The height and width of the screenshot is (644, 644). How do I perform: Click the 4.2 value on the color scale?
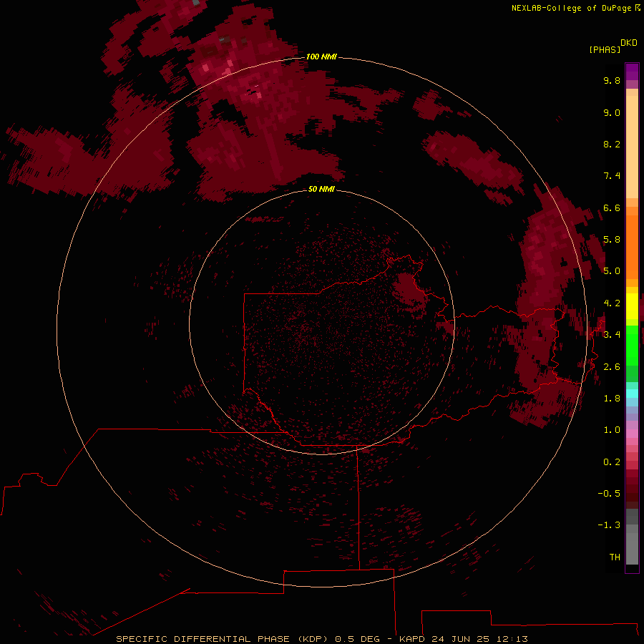pos(612,303)
